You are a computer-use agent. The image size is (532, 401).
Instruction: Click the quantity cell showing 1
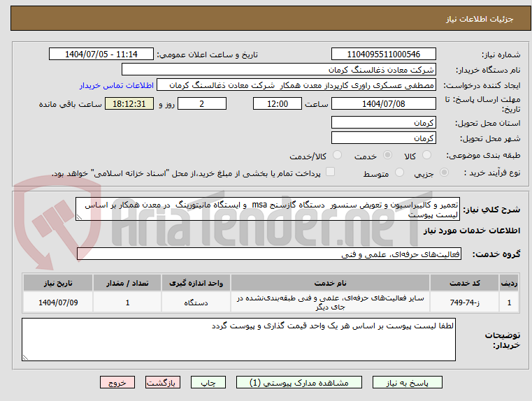pos(127,302)
